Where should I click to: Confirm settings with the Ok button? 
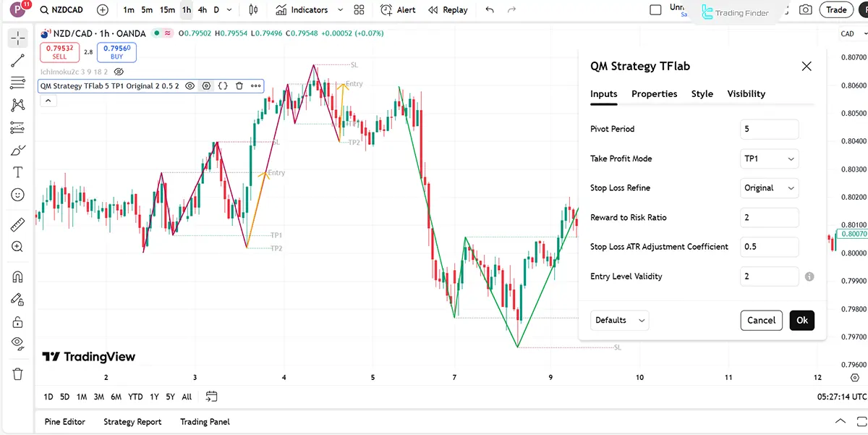point(801,320)
